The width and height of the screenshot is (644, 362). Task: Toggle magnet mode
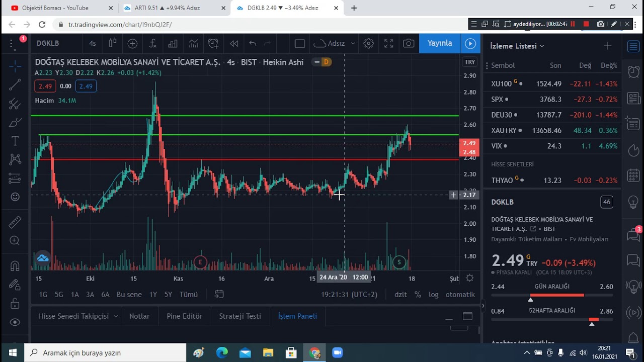[x=15, y=265]
